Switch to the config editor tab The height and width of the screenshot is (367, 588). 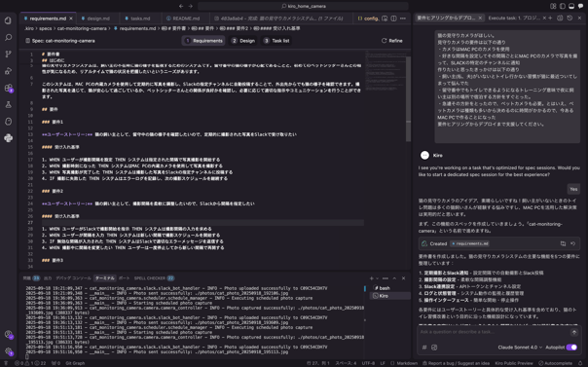(368, 18)
